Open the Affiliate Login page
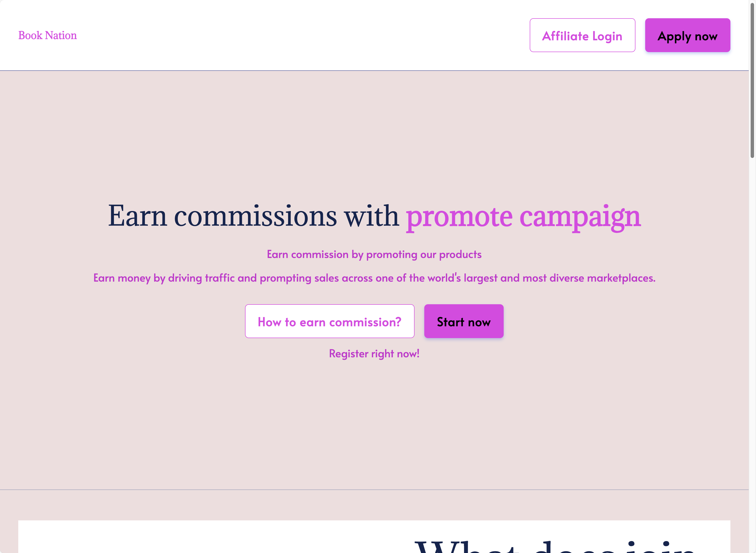Screen dimensions: 756x553 (x=582, y=36)
